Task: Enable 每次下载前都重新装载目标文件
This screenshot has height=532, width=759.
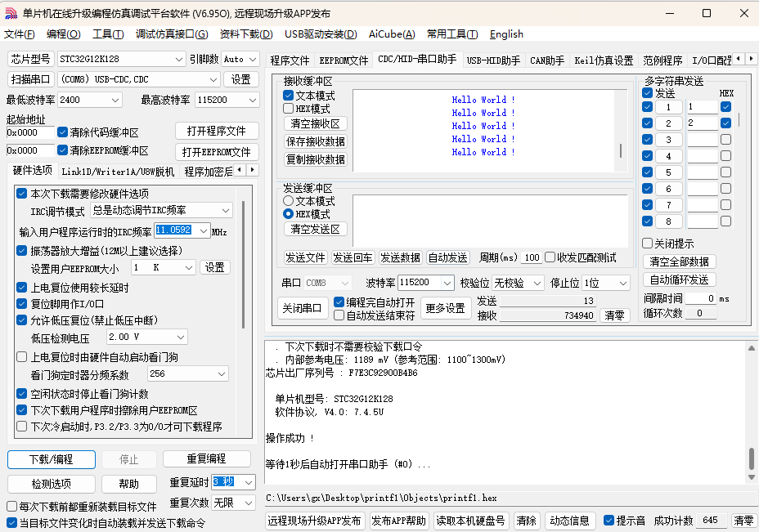Action: tap(12, 507)
